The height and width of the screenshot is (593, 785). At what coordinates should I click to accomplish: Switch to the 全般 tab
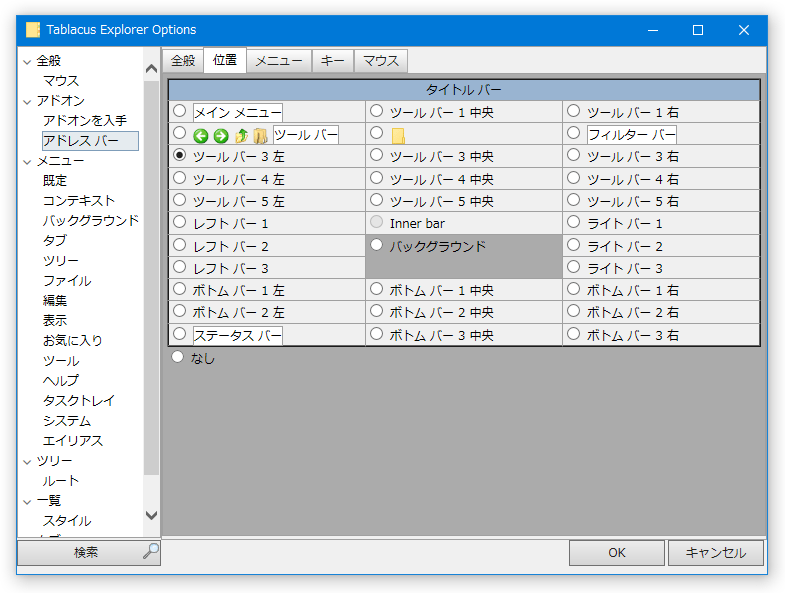tap(183, 61)
